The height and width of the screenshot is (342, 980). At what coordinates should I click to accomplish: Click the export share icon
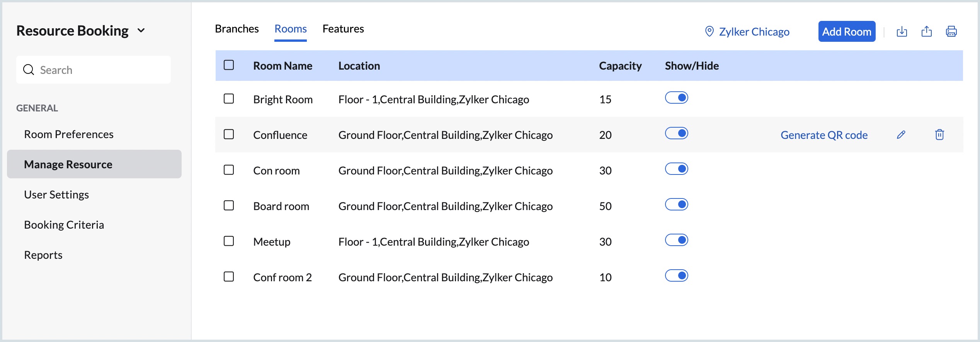coord(926,32)
